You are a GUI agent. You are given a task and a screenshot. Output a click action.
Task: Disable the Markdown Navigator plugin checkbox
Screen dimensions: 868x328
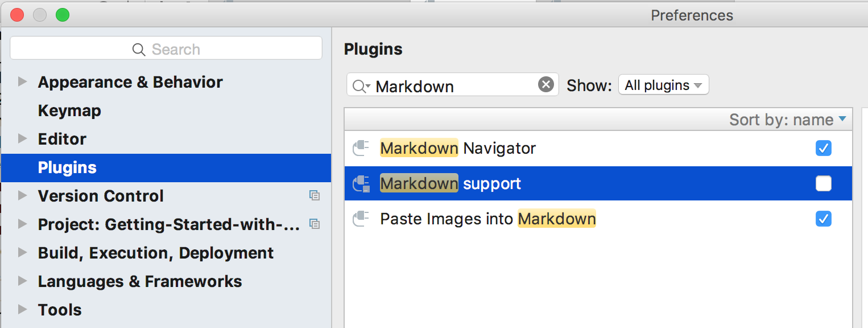point(823,149)
